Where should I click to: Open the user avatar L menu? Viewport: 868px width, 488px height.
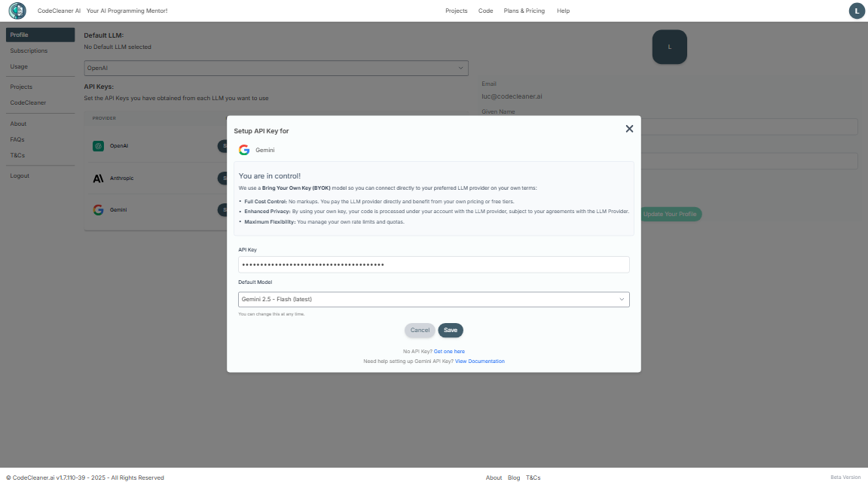[x=857, y=11]
